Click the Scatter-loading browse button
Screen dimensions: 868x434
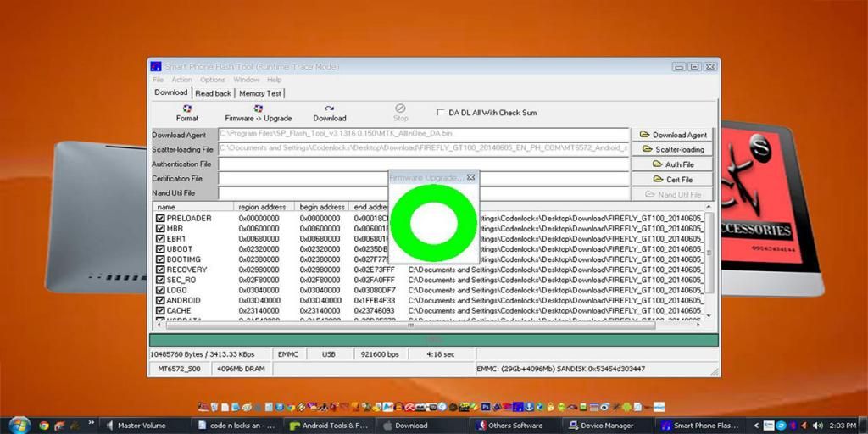click(673, 149)
